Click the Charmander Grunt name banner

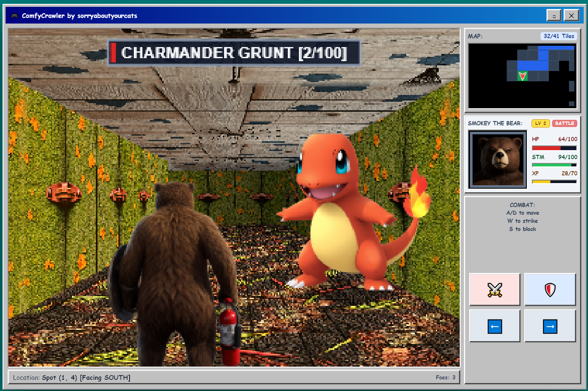[x=234, y=53]
